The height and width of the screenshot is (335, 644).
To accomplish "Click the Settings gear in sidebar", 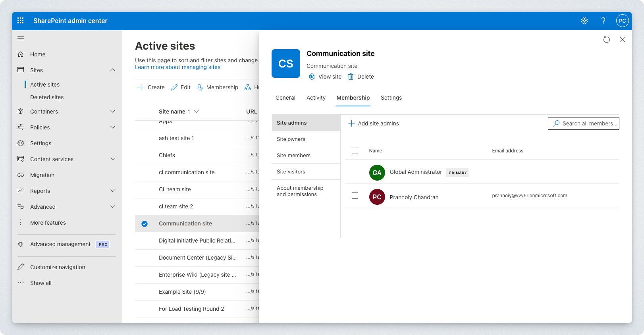I will click(x=21, y=143).
